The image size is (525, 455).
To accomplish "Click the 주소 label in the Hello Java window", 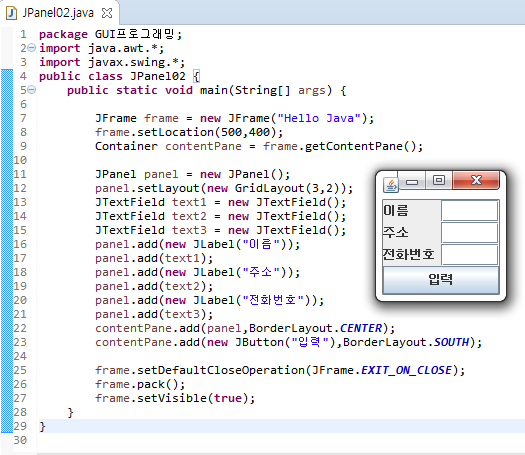I will [x=396, y=232].
